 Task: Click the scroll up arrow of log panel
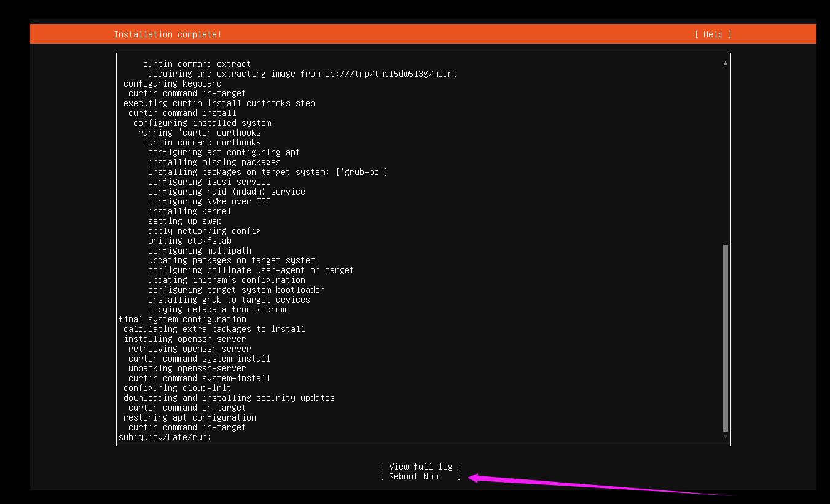(x=726, y=63)
